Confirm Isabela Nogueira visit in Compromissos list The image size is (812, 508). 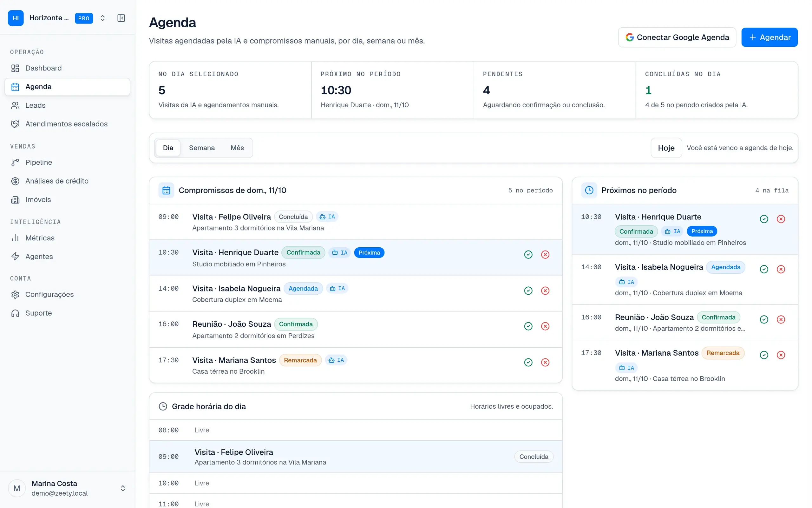pyautogui.click(x=528, y=291)
